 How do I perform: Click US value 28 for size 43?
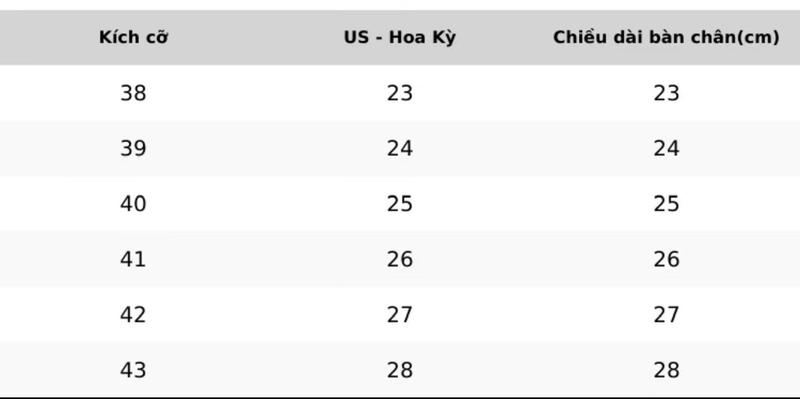click(399, 370)
